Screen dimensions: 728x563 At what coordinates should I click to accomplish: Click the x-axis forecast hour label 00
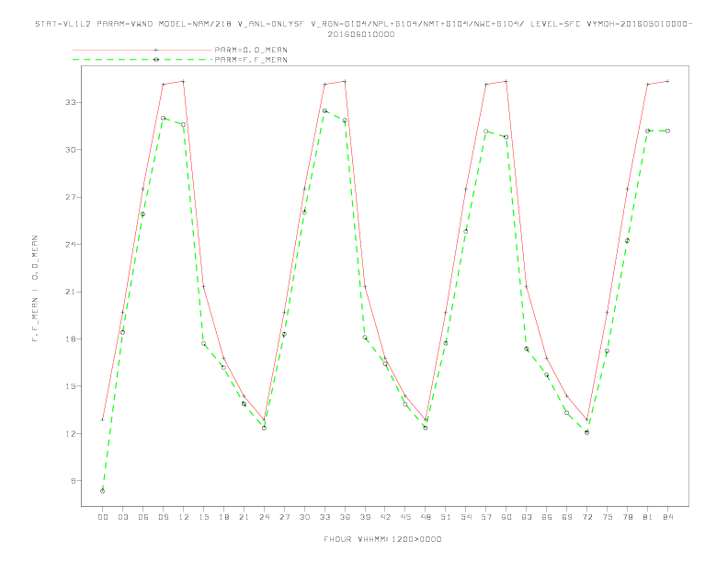click(x=103, y=517)
